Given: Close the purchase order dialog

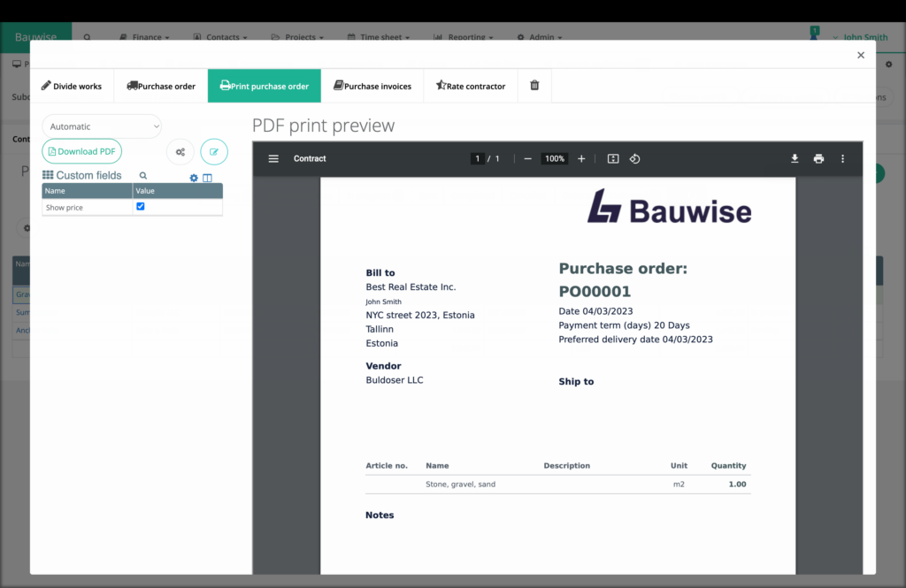Looking at the screenshot, I should pos(861,55).
